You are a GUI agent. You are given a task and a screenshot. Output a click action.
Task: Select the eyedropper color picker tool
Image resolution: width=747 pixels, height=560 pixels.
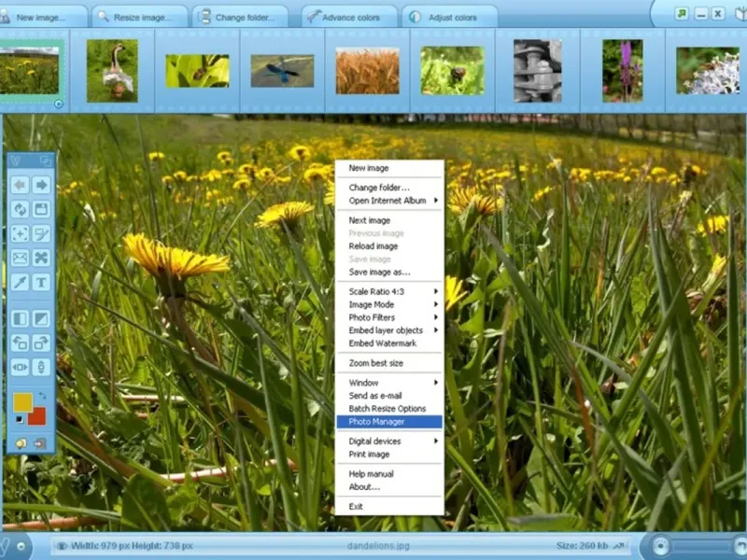tap(20, 282)
